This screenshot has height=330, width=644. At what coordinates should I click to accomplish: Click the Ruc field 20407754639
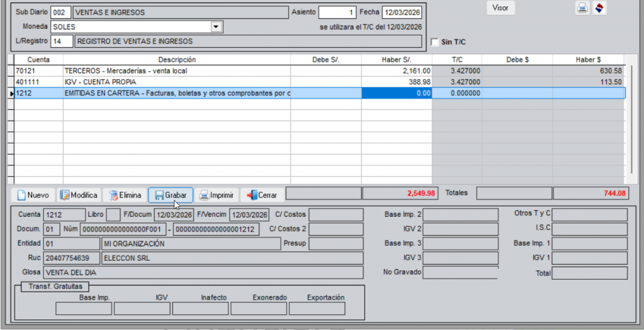coord(72,258)
